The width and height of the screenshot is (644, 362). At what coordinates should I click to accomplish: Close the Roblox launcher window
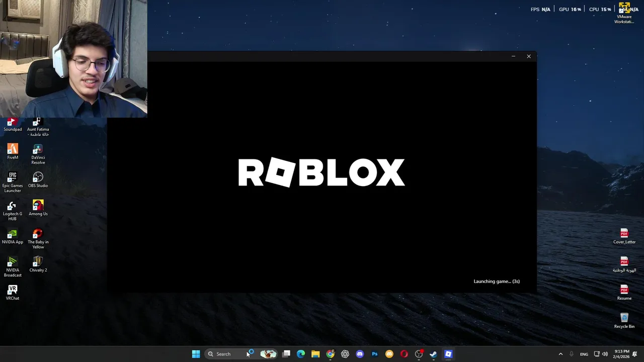[x=529, y=56]
